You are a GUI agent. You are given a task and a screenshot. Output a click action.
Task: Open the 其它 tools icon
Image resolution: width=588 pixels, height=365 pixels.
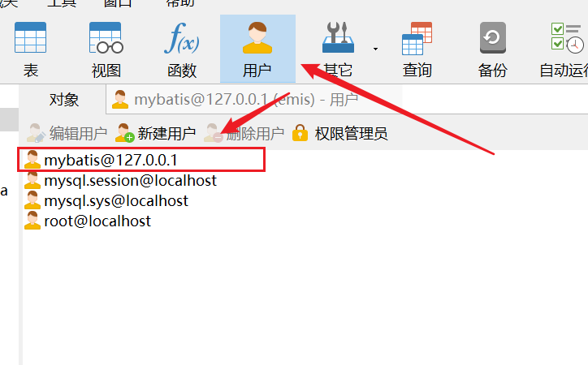coord(338,49)
